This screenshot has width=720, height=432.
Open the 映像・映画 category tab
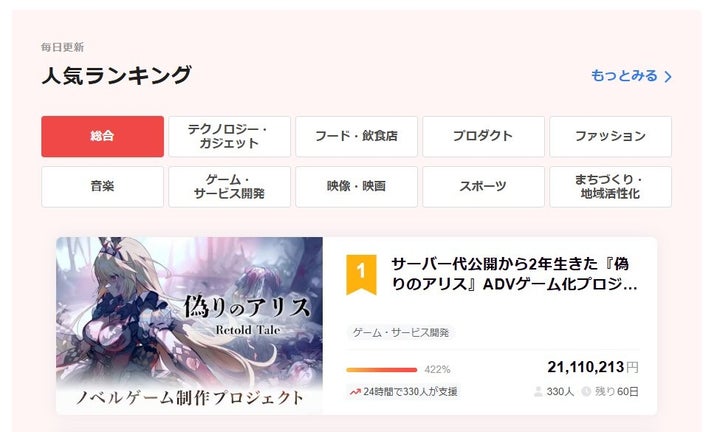tap(356, 187)
